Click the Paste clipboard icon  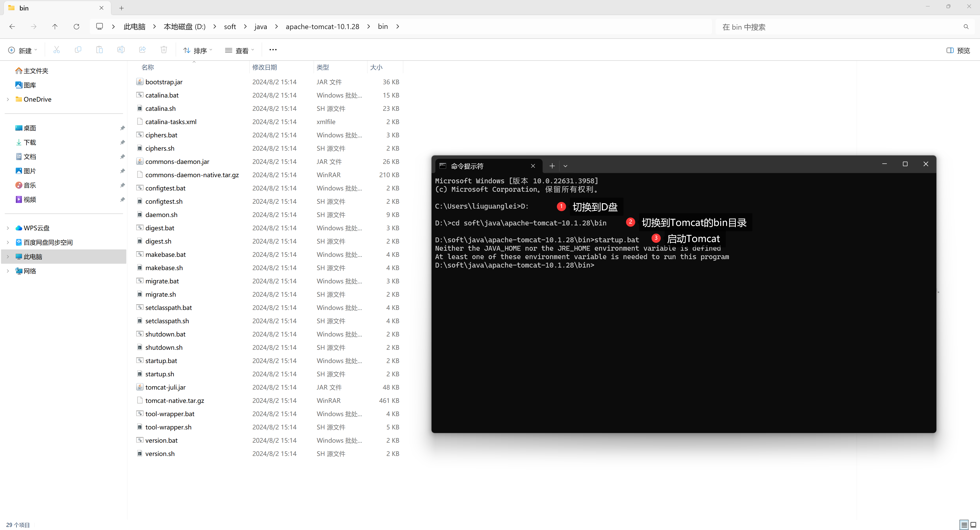pos(99,50)
